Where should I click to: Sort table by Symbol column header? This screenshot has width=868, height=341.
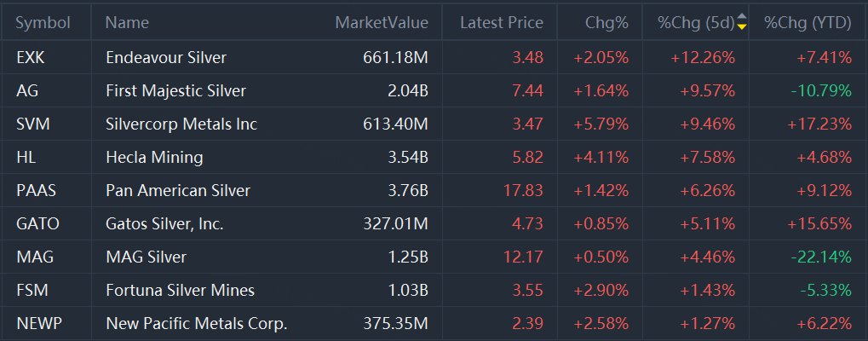[x=43, y=22]
